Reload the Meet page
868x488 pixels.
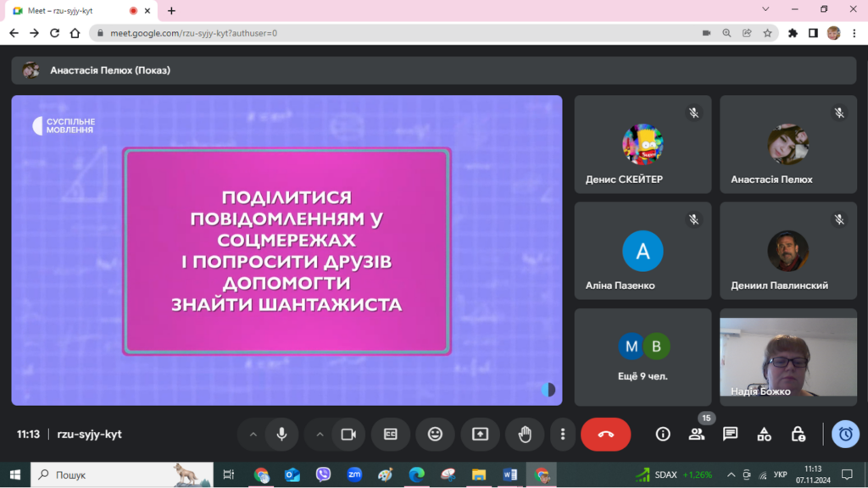(54, 33)
